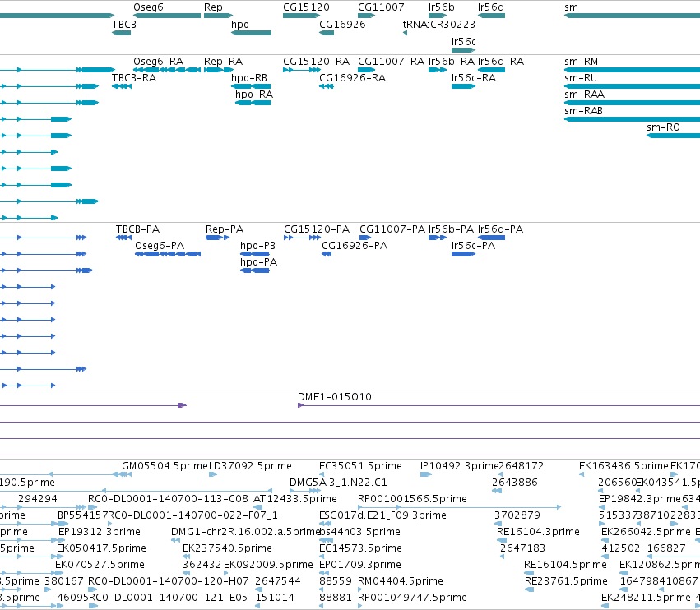700x610 pixels.
Task: Select the tRNA:CR30223 feature label
Action: pos(439,24)
